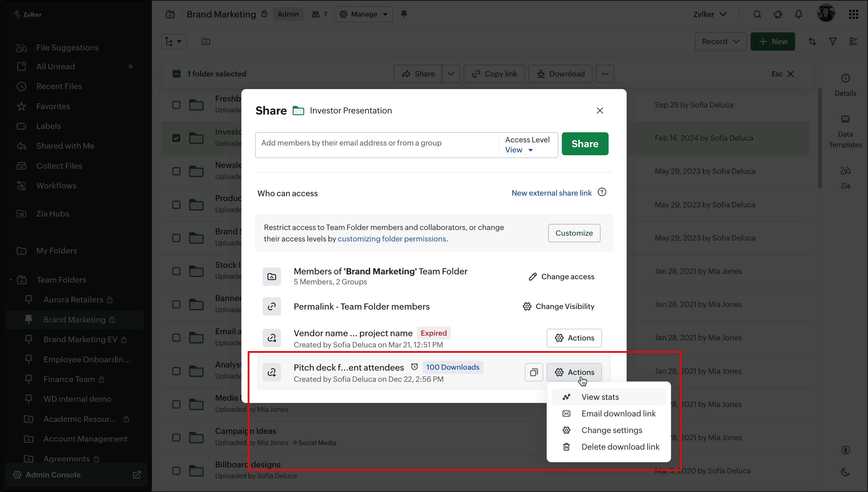Open the search magnifier in top bar
Screen dimensions: 868x492
tap(757, 14)
